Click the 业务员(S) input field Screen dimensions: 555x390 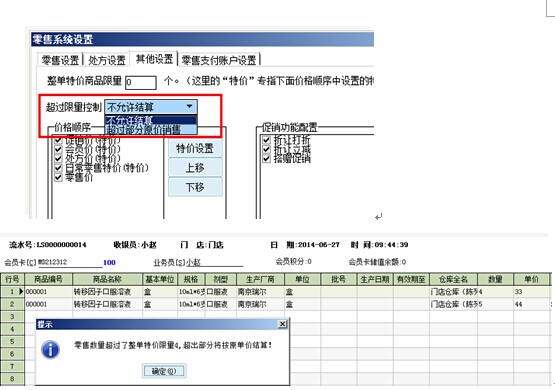pyautogui.click(x=214, y=262)
